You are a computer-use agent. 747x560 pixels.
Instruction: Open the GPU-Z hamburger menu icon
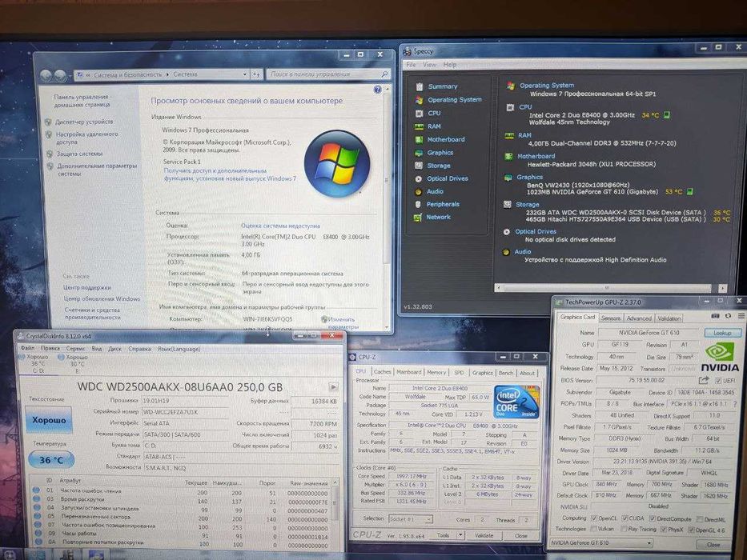coord(741,316)
